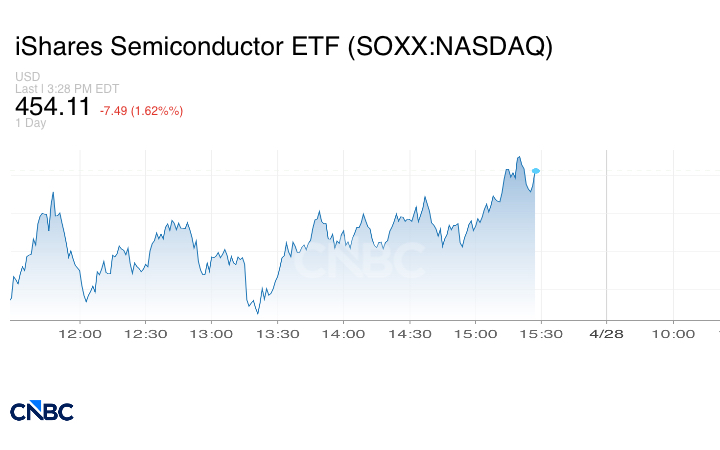Click the CNBC logo at bottom left
720x450 pixels.
(42, 411)
